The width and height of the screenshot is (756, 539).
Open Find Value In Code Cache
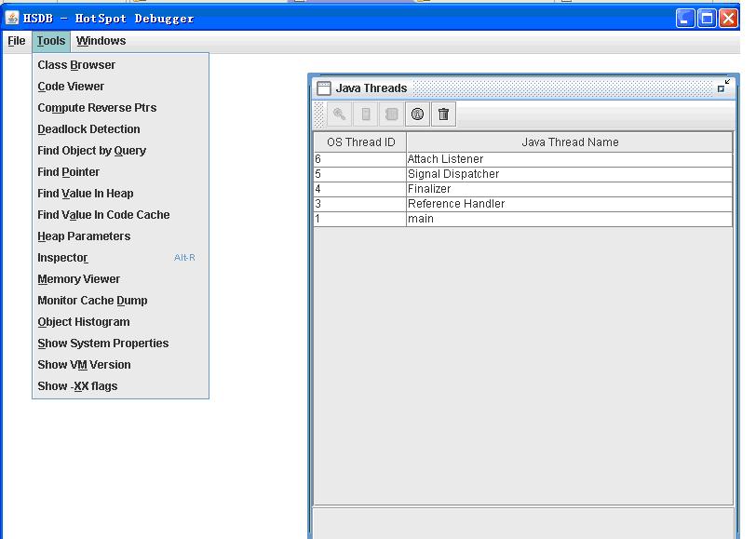(120, 215)
